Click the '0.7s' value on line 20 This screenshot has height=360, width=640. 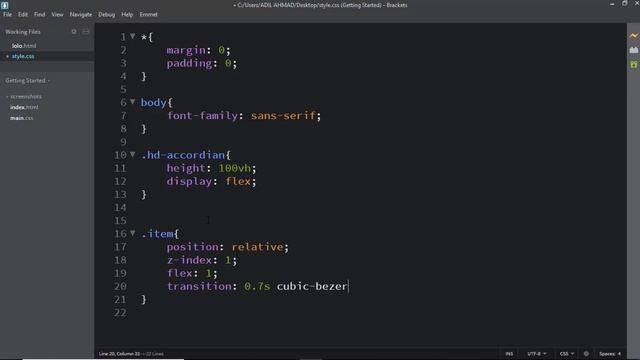(x=257, y=286)
